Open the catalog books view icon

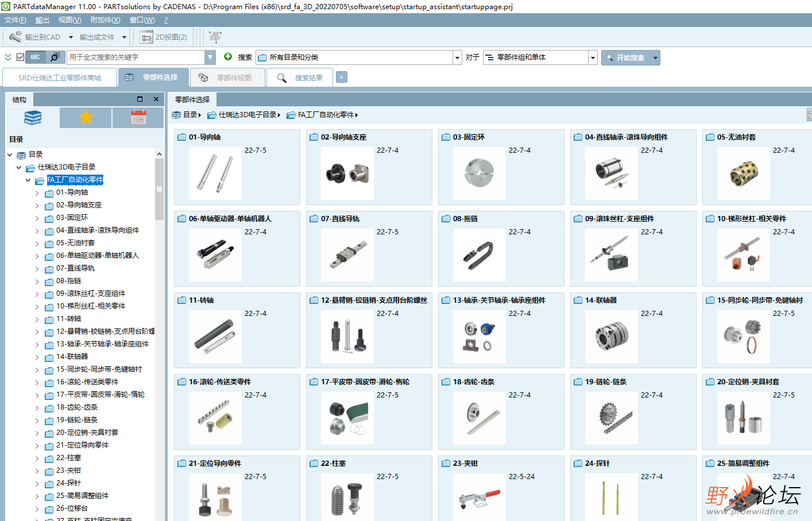[33, 118]
